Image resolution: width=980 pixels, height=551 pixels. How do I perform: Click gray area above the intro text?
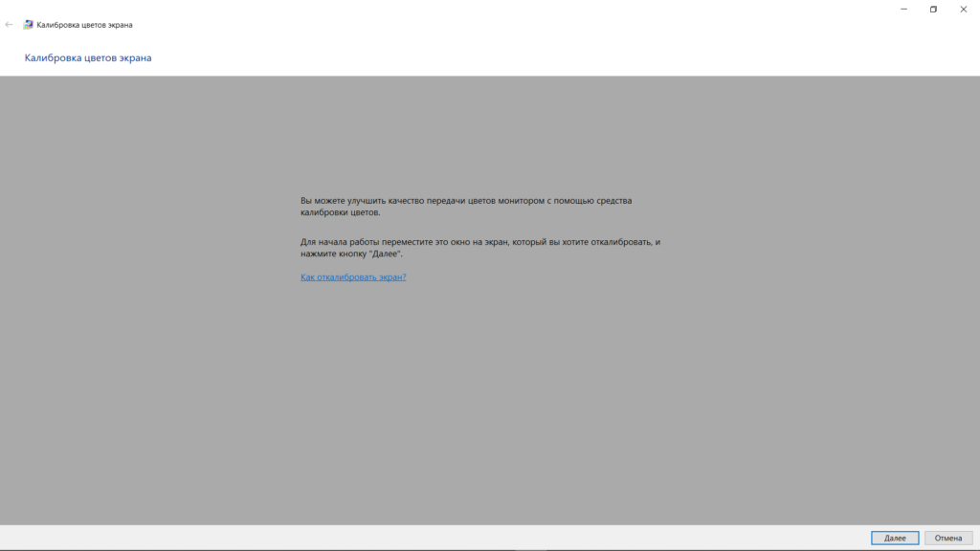479,134
